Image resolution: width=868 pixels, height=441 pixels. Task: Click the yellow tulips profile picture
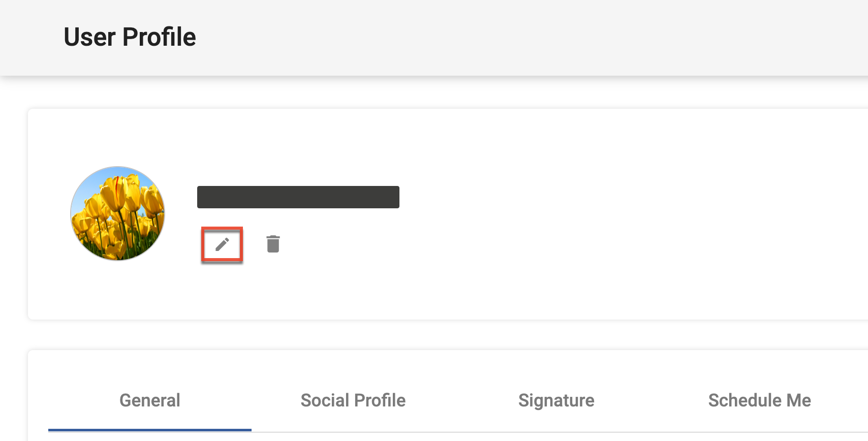[x=117, y=213]
